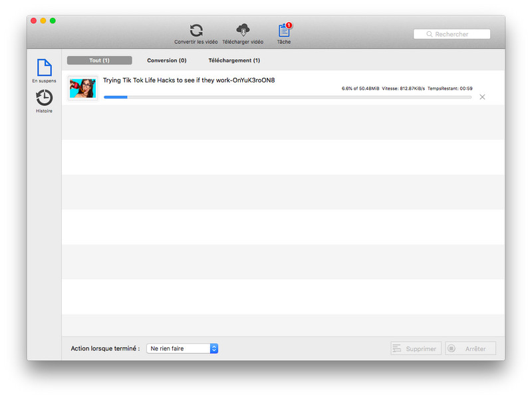Cancel the Tik Tok download with X

click(x=482, y=97)
